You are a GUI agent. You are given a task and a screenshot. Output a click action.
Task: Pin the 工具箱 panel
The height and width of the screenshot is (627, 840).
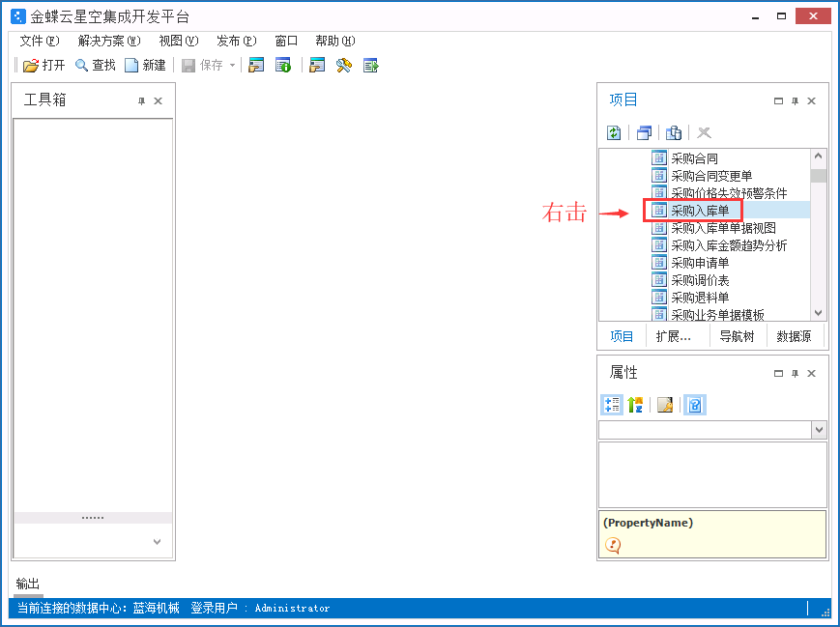tap(141, 100)
